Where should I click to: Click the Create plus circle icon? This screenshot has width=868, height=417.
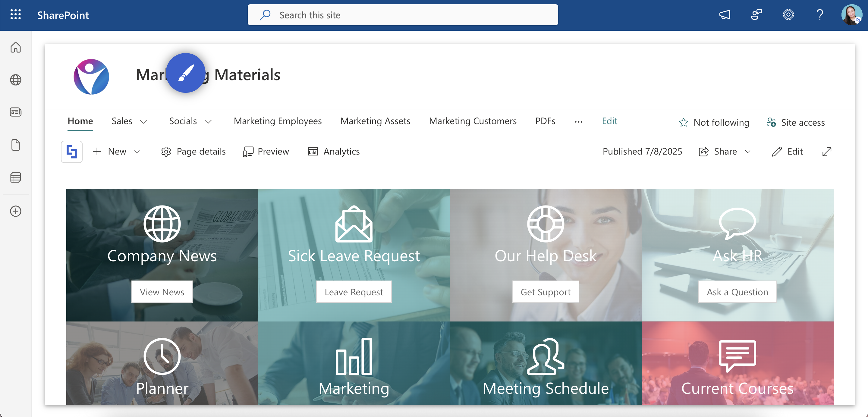15,211
